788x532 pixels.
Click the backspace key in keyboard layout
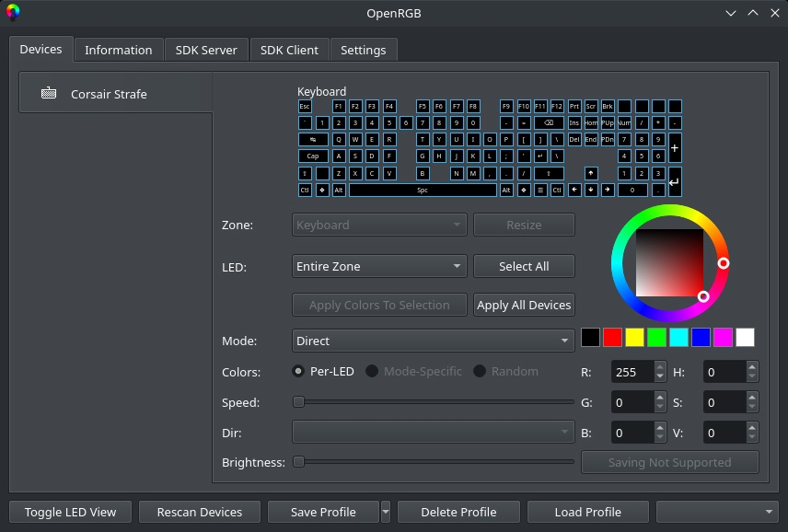coord(549,123)
